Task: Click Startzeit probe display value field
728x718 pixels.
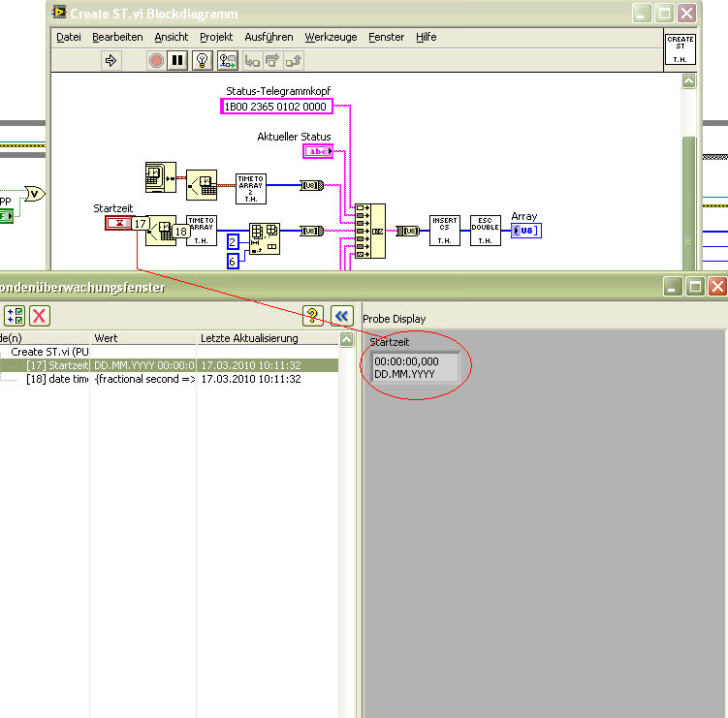Action: pos(416,367)
